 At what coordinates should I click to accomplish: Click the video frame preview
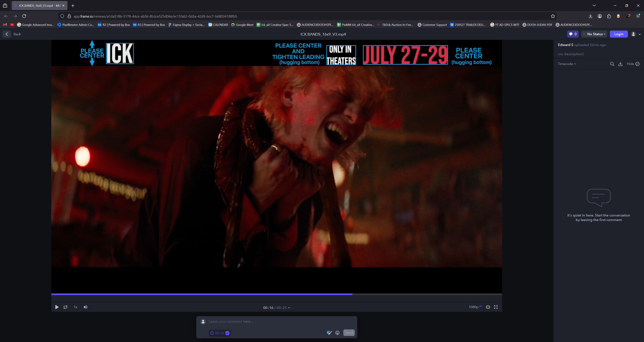point(277,166)
